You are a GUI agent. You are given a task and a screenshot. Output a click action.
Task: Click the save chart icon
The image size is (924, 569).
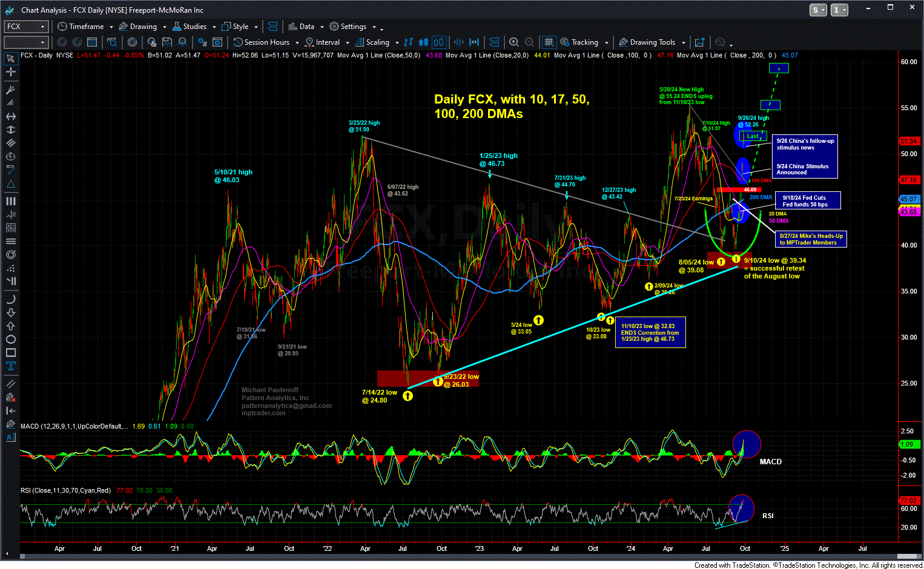[167, 42]
